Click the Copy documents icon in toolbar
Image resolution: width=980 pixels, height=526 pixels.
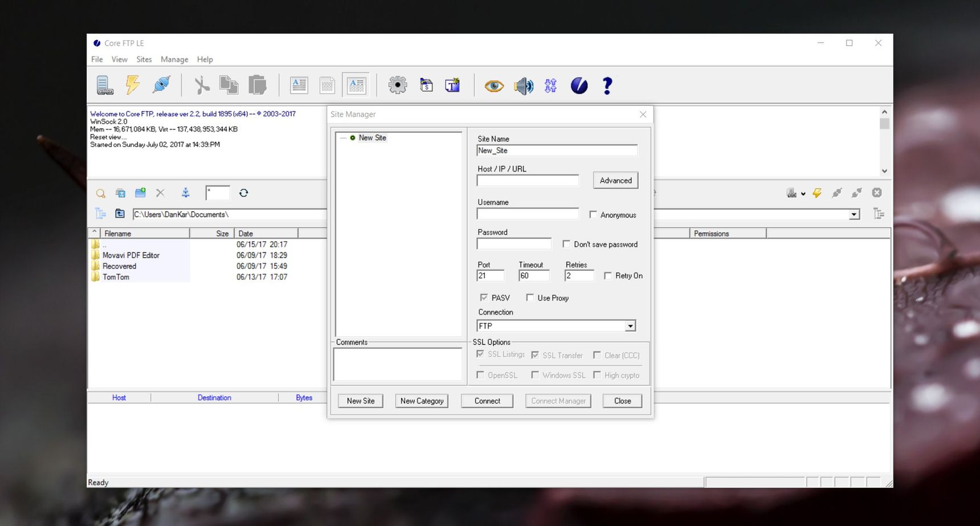[x=229, y=85]
